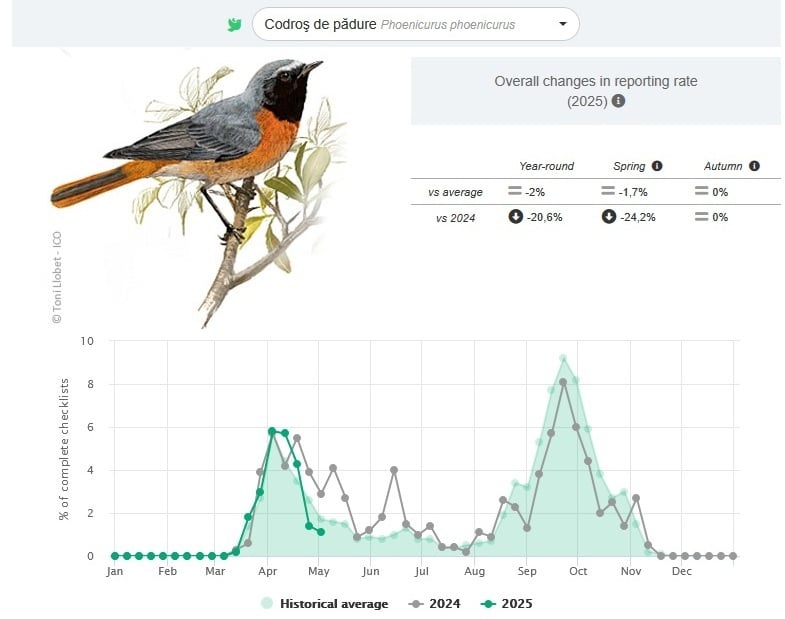Toggle the 2025 legend series
This screenshot has height=619, width=785.
point(506,603)
